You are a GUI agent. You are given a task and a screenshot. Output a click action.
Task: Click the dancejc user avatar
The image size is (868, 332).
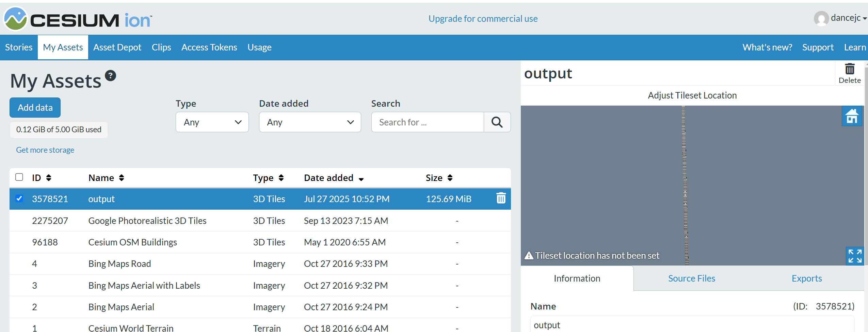(821, 18)
